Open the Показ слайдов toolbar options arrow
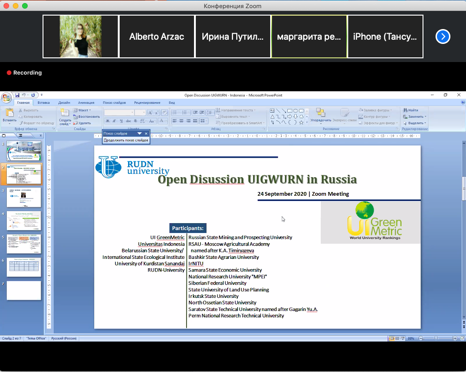The image size is (466, 372). pyautogui.click(x=139, y=133)
